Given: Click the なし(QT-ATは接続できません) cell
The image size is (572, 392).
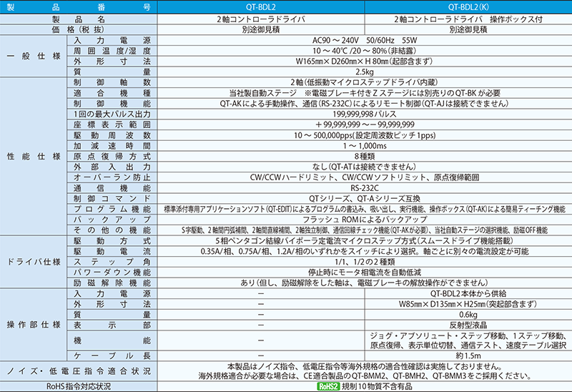Looking at the screenshot, I should pos(365,167).
